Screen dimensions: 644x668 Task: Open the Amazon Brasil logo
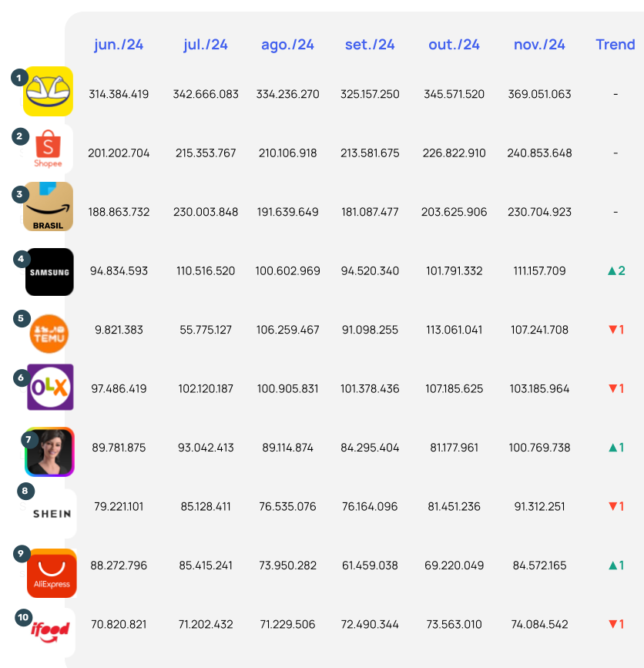pyautogui.click(x=49, y=206)
